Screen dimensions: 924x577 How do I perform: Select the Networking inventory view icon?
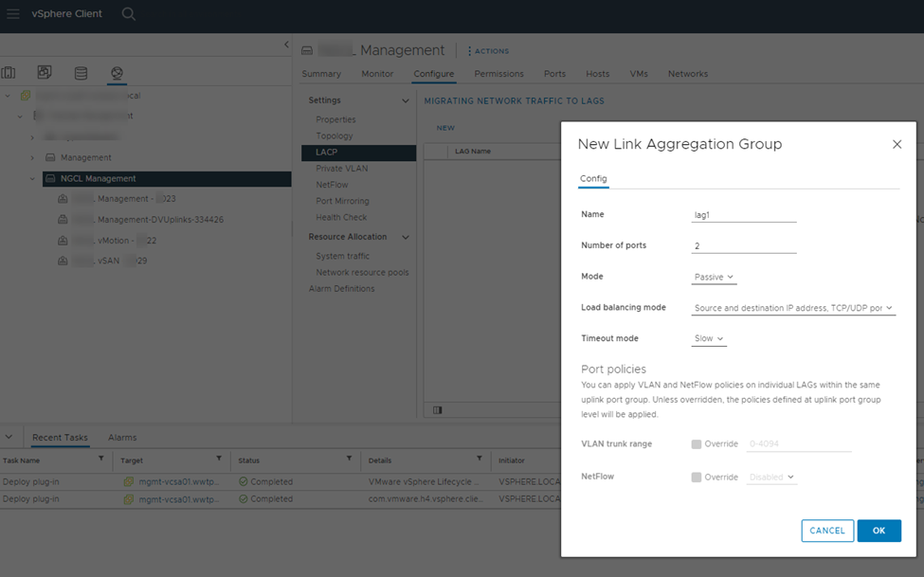click(117, 73)
